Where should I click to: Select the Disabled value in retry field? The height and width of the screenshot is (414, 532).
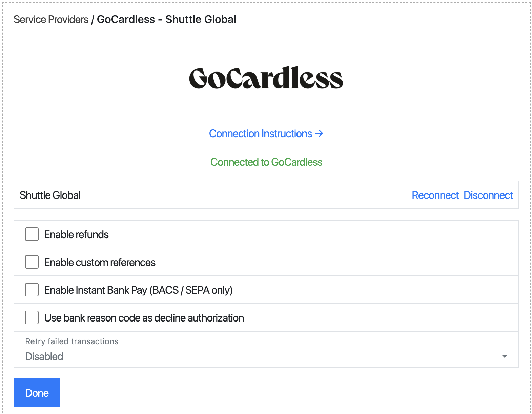pos(44,356)
